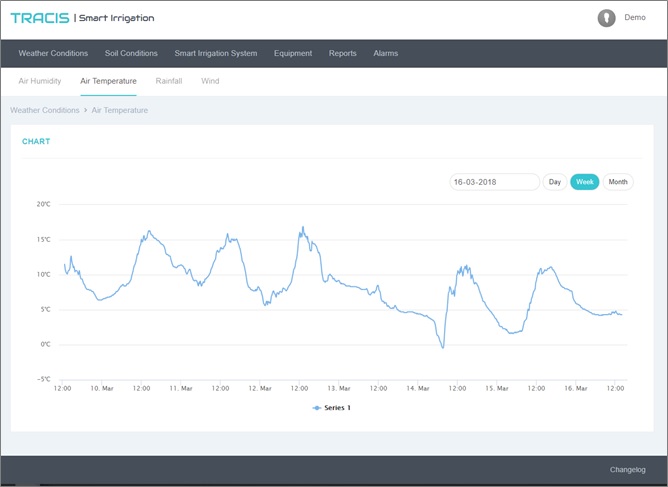Click the temperature minimum dip on 14 March
This screenshot has width=668, height=487.
click(443, 347)
